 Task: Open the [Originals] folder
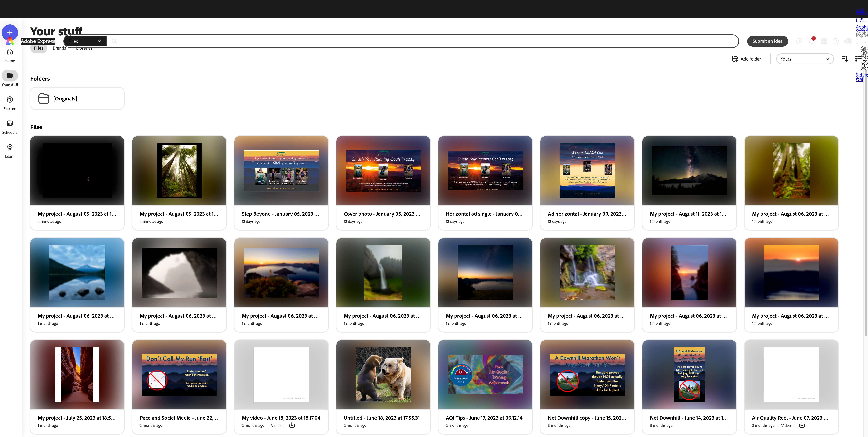(x=77, y=98)
